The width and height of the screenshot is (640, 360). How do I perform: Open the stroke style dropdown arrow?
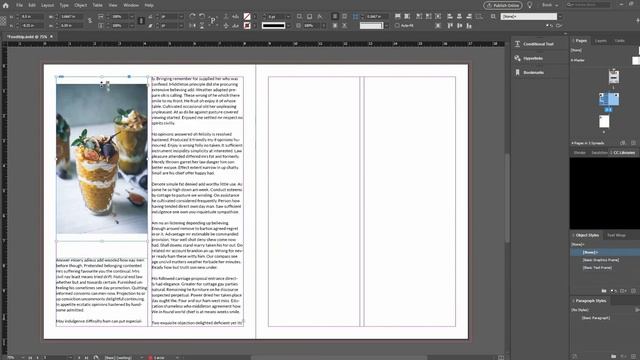tap(288, 25)
